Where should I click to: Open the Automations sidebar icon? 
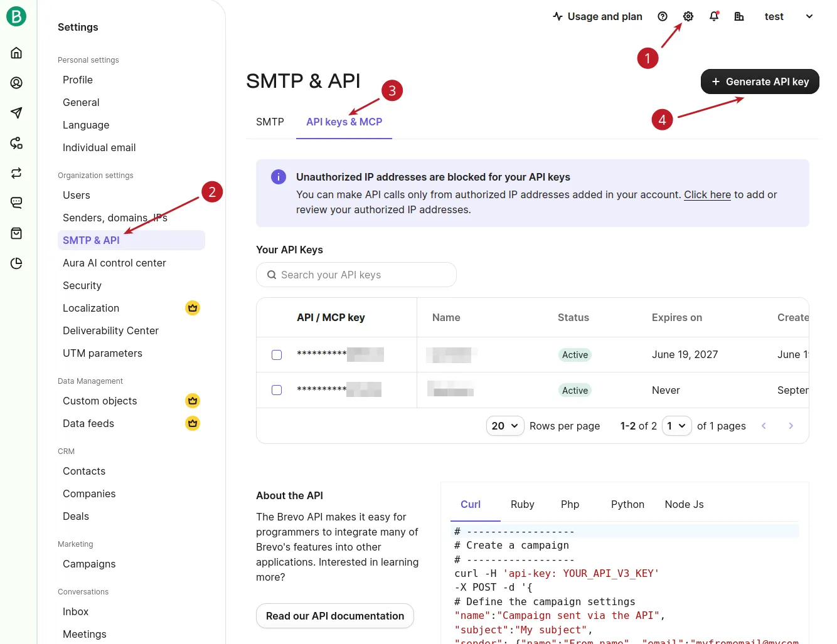(16, 143)
